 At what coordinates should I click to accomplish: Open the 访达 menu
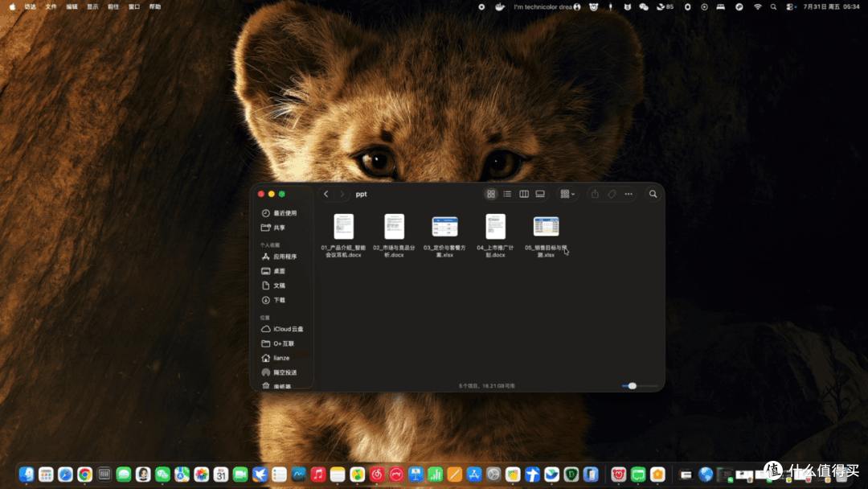30,6
